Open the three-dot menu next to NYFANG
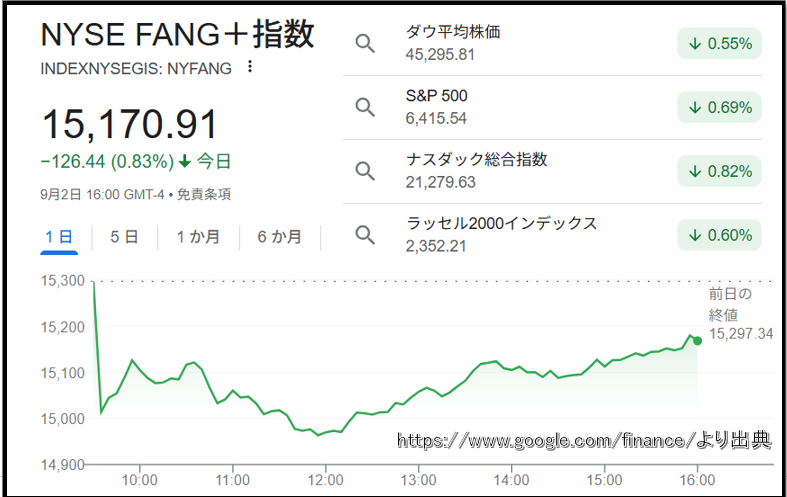Image resolution: width=787 pixels, height=497 pixels. coord(250,67)
